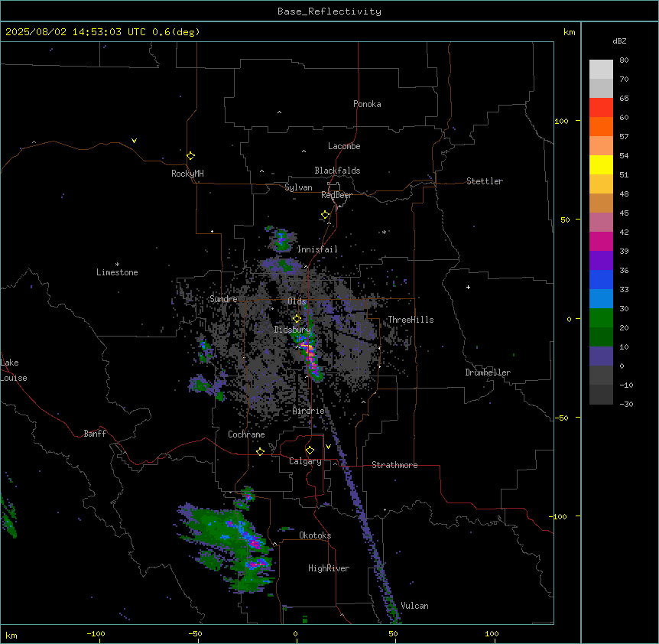Image resolution: width=659 pixels, height=644 pixels.
Task: Click the HighRiver label
Action: (329, 568)
